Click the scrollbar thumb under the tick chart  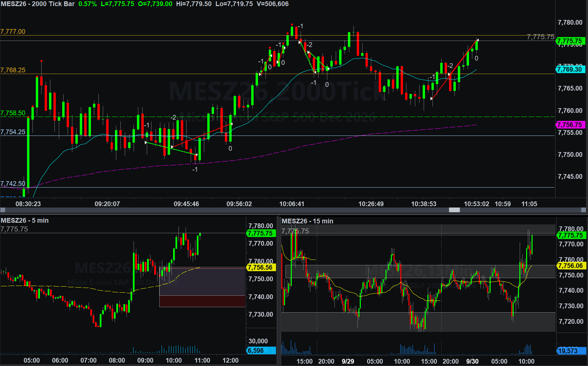tap(454, 210)
